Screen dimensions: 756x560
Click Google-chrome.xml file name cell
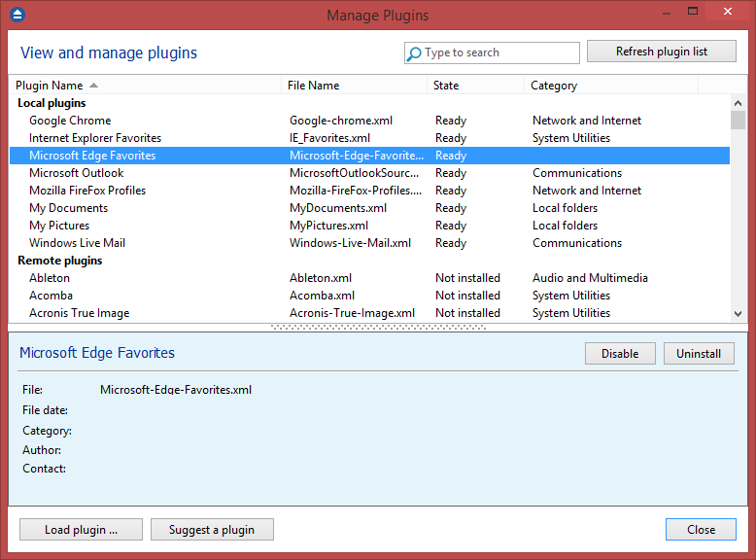point(341,121)
